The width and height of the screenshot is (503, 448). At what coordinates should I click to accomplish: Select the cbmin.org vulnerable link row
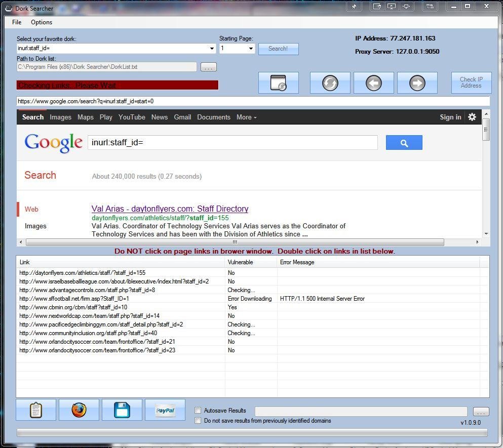[x=73, y=307]
